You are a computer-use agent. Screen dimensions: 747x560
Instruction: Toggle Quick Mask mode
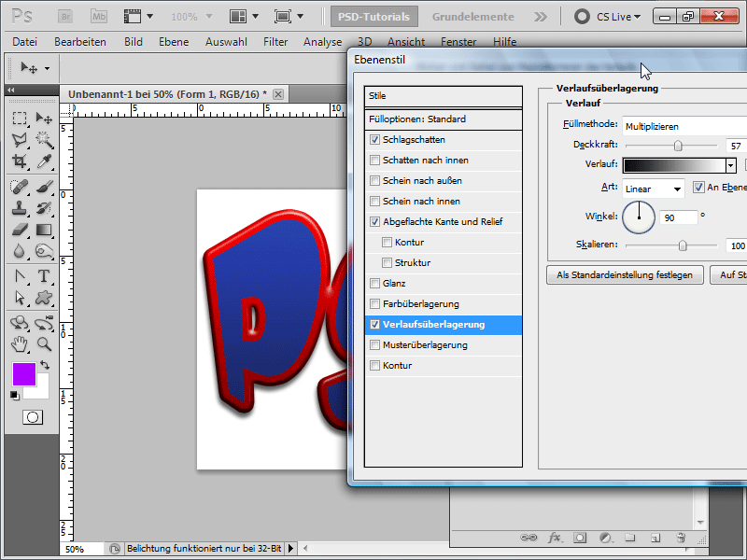click(33, 417)
